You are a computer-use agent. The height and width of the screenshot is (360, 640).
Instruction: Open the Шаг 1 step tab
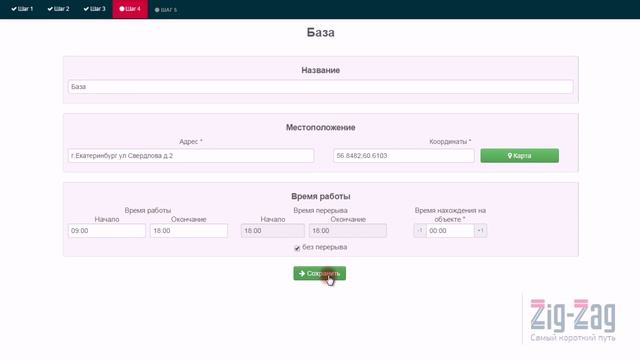pos(22,9)
